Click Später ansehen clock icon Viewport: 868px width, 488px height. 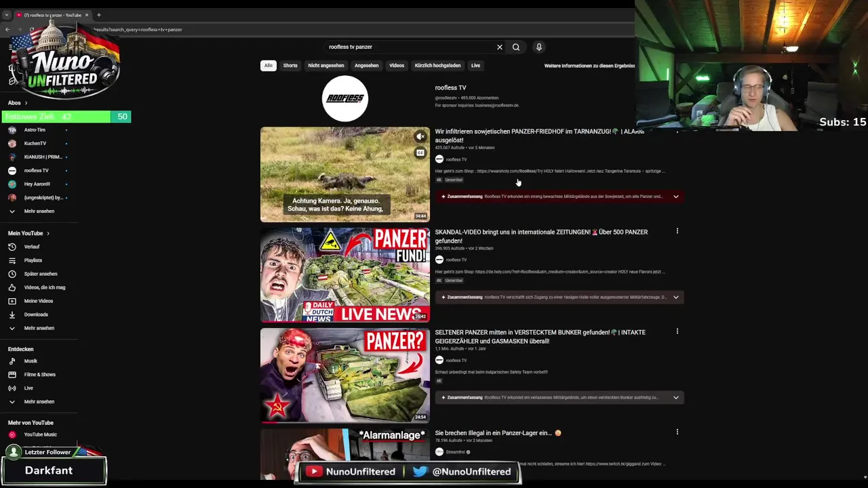tap(12, 274)
